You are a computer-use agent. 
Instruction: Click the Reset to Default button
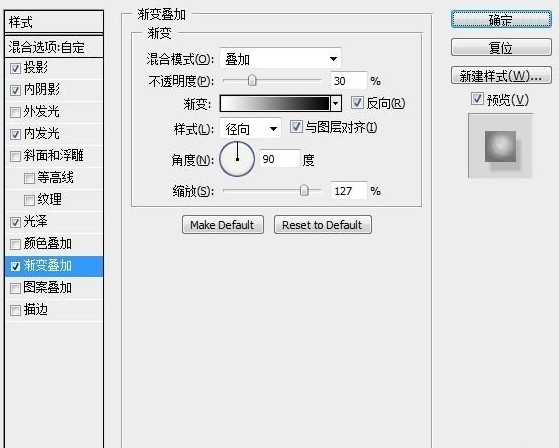pyautogui.click(x=323, y=225)
